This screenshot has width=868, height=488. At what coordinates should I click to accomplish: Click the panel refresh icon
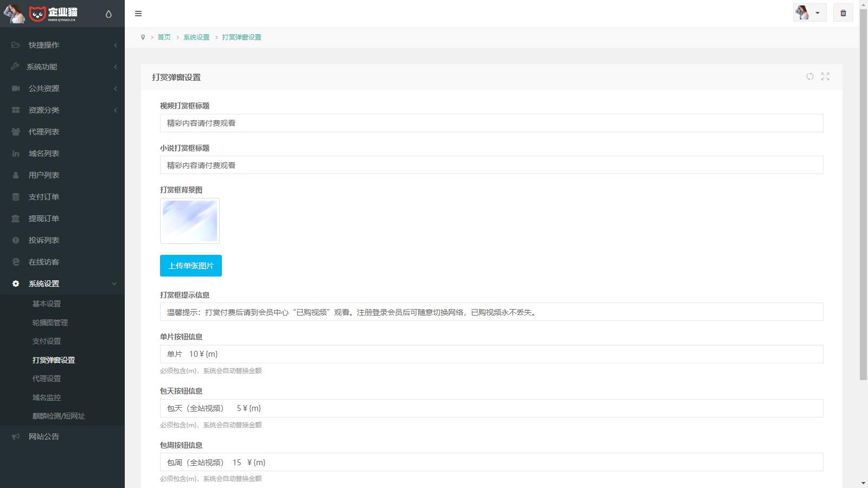(810, 76)
